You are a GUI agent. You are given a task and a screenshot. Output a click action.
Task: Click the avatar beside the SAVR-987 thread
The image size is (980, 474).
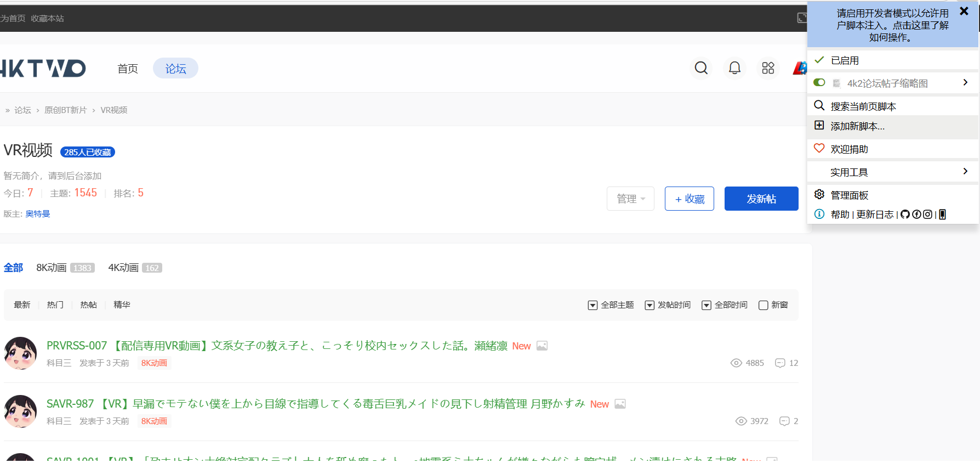click(x=20, y=411)
